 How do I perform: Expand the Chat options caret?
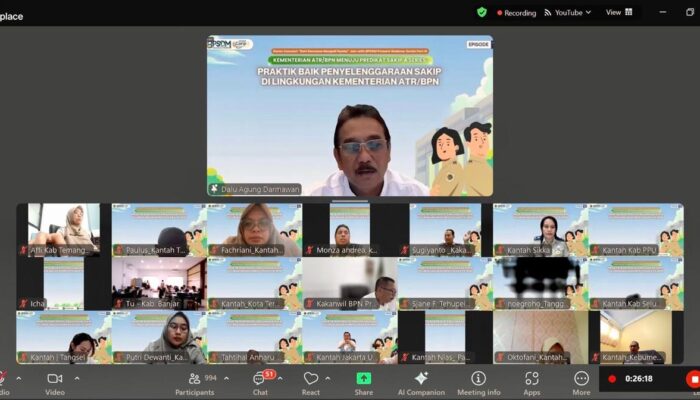(280, 379)
